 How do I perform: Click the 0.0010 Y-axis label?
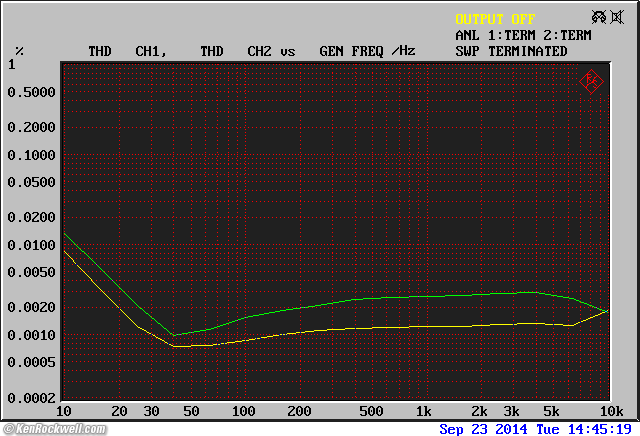31,335
